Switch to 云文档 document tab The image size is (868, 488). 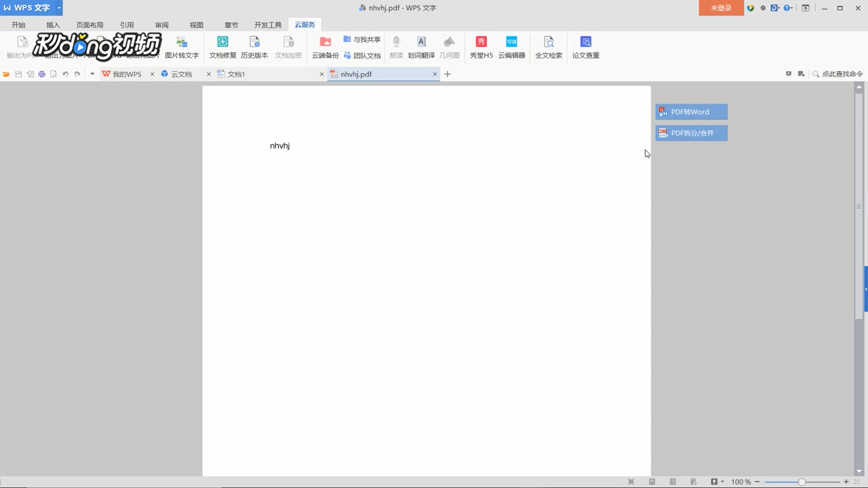[x=181, y=74]
